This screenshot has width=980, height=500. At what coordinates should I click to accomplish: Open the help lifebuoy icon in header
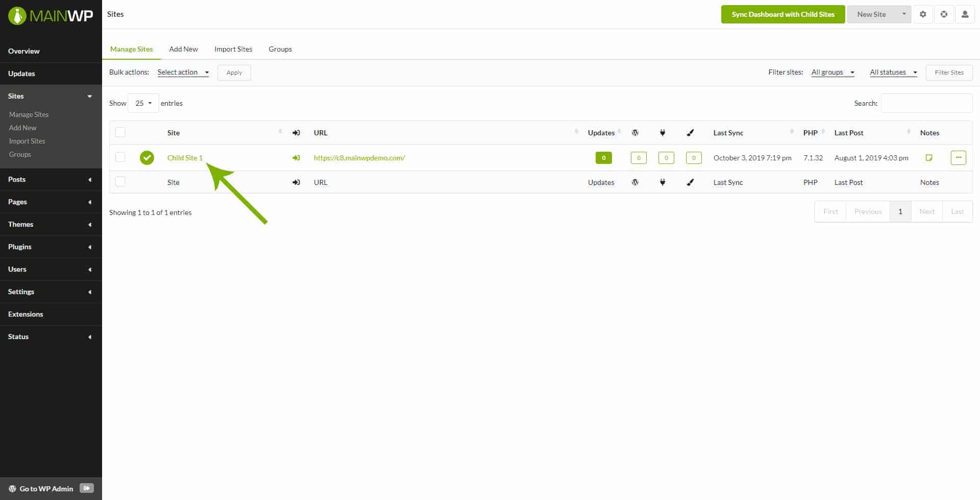[x=944, y=14]
